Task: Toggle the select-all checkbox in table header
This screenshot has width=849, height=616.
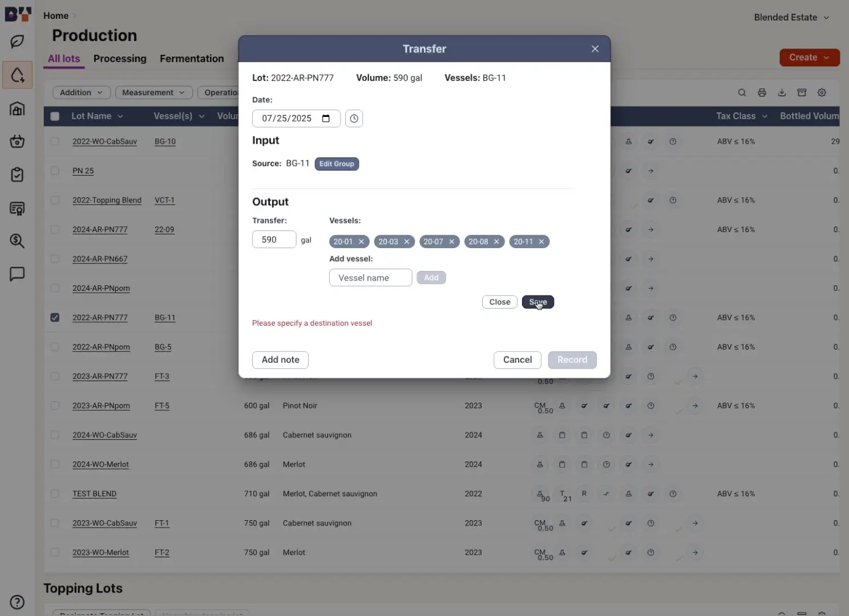Action: tap(55, 116)
